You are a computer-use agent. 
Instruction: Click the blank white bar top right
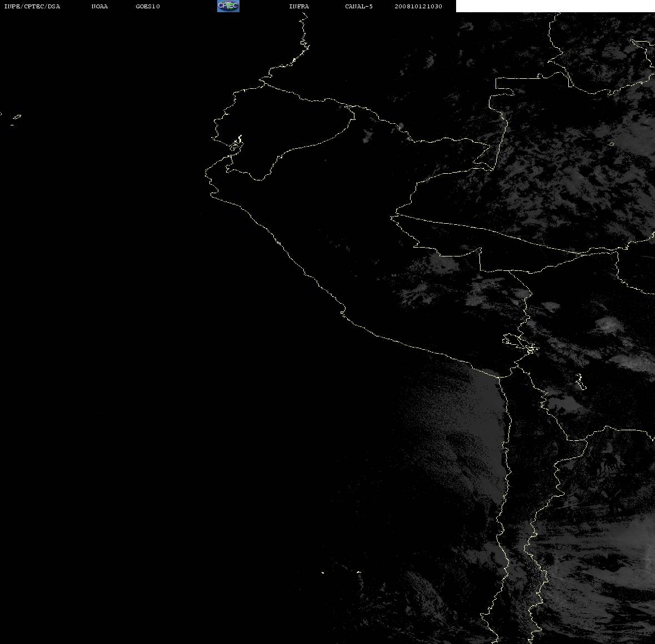pyautogui.click(x=555, y=6)
